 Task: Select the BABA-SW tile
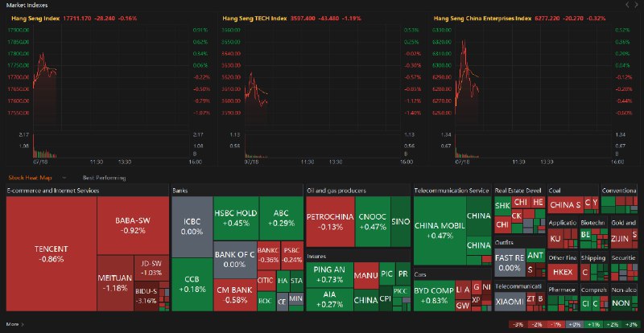click(130, 224)
